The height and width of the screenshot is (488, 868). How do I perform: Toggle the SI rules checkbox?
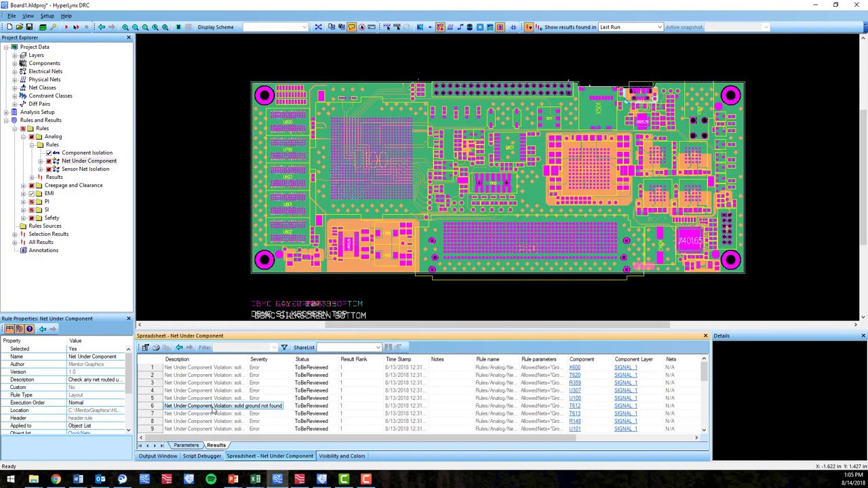tap(31, 209)
